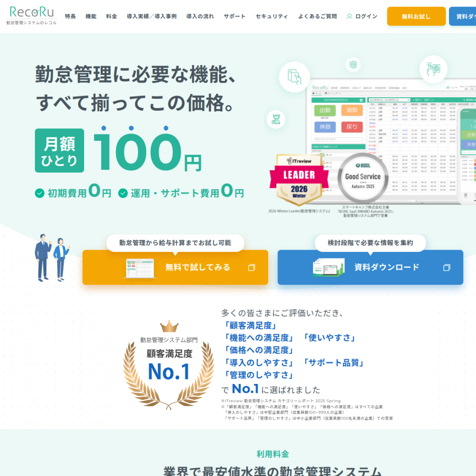Open the 機能 menu item
Viewport: 476px width, 476px height.
pos(91,16)
